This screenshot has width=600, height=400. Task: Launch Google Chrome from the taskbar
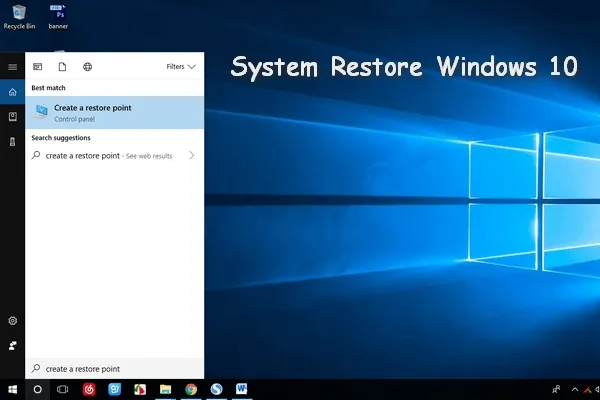coord(190,388)
